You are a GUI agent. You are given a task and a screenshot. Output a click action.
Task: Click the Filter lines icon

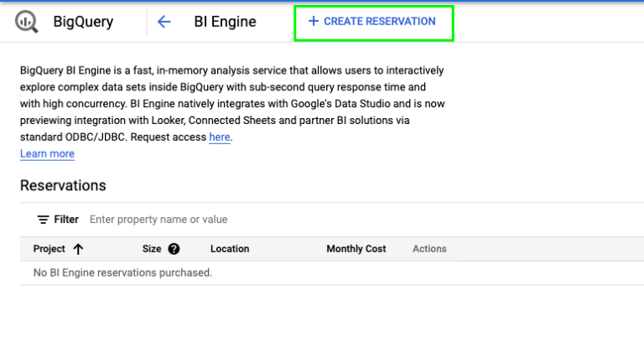(x=43, y=220)
